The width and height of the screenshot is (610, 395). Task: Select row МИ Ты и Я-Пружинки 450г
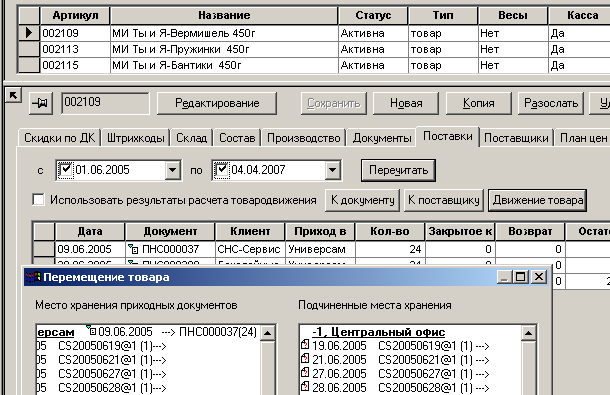point(224,49)
